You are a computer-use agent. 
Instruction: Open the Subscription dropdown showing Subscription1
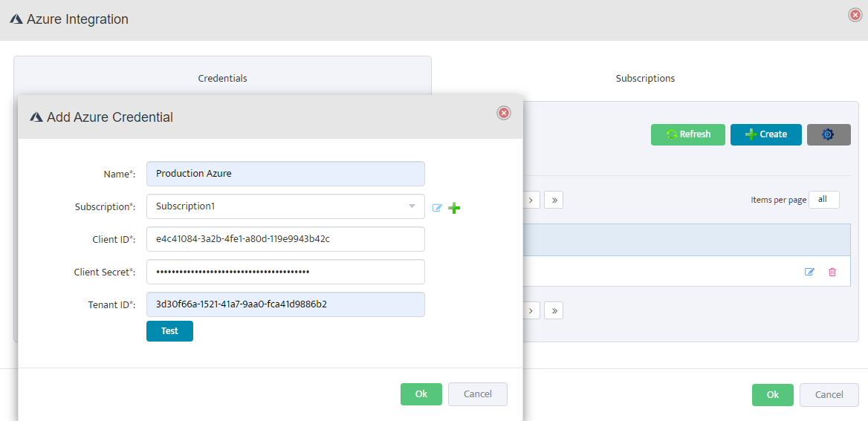(285, 206)
